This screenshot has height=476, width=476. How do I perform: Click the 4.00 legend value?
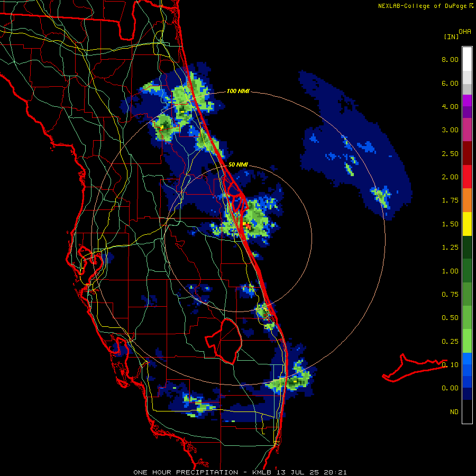click(x=450, y=106)
